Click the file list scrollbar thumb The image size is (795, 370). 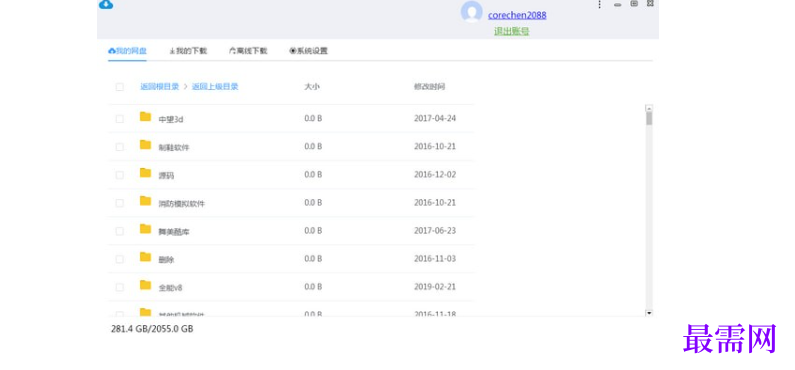point(649,118)
